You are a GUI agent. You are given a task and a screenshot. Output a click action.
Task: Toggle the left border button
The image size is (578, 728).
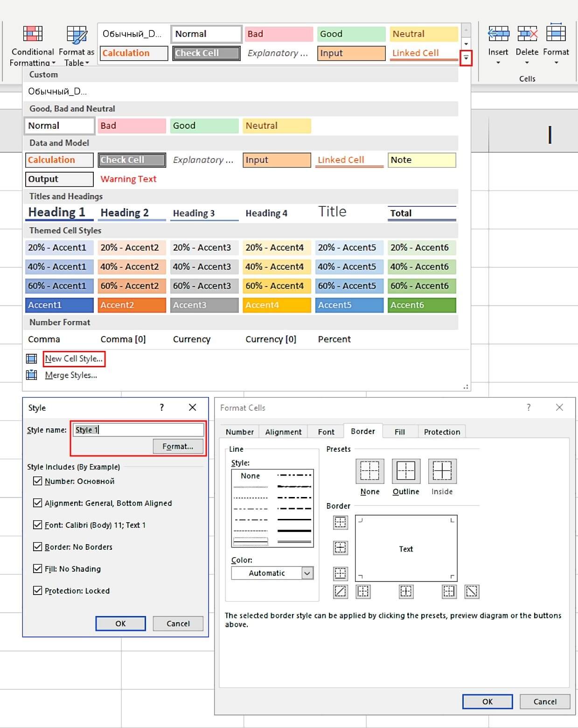pyautogui.click(x=363, y=591)
